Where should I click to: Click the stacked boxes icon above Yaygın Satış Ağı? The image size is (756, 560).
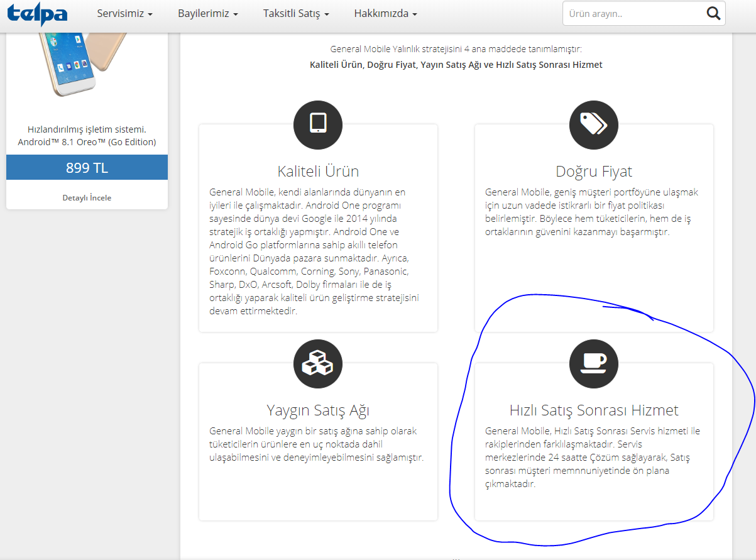318,364
